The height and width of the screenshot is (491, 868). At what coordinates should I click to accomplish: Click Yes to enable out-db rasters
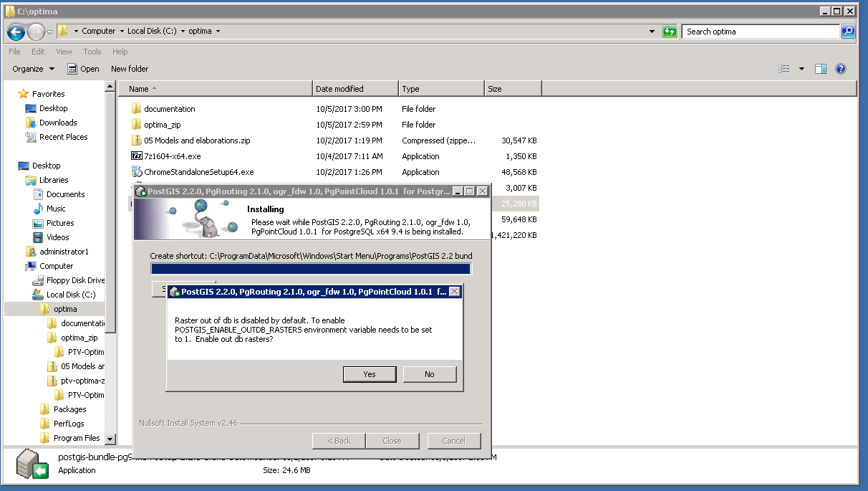click(369, 374)
